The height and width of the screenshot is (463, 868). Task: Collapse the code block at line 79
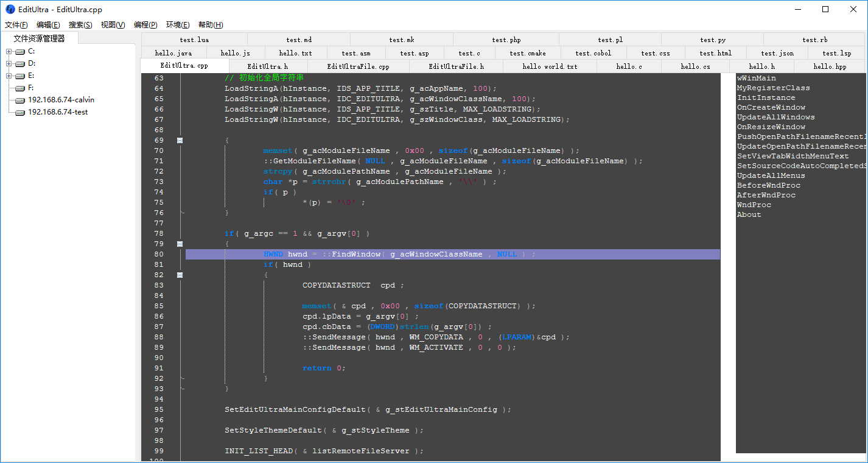(180, 244)
